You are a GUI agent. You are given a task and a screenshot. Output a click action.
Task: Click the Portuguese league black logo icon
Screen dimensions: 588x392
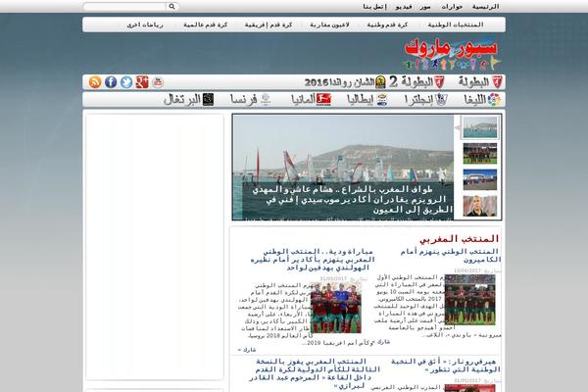tap(208, 100)
